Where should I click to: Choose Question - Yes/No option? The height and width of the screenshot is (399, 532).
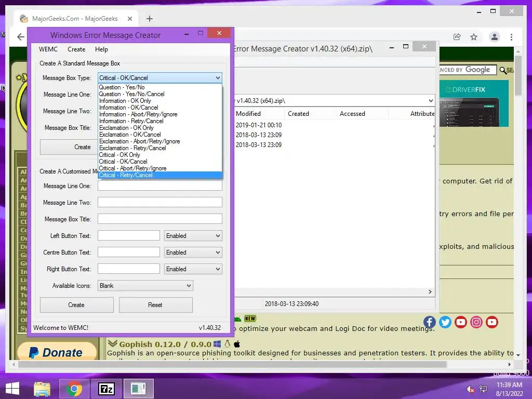click(x=160, y=87)
